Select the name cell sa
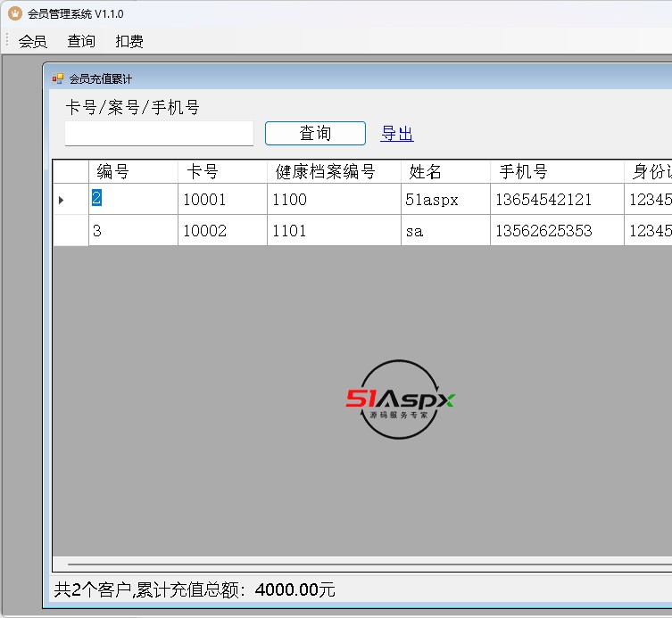 445,230
